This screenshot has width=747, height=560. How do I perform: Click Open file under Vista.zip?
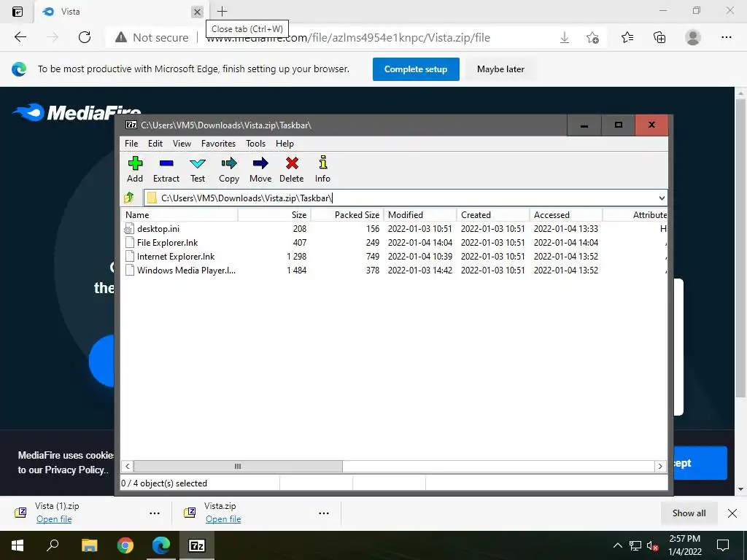pyautogui.click(x=223, y=519)
